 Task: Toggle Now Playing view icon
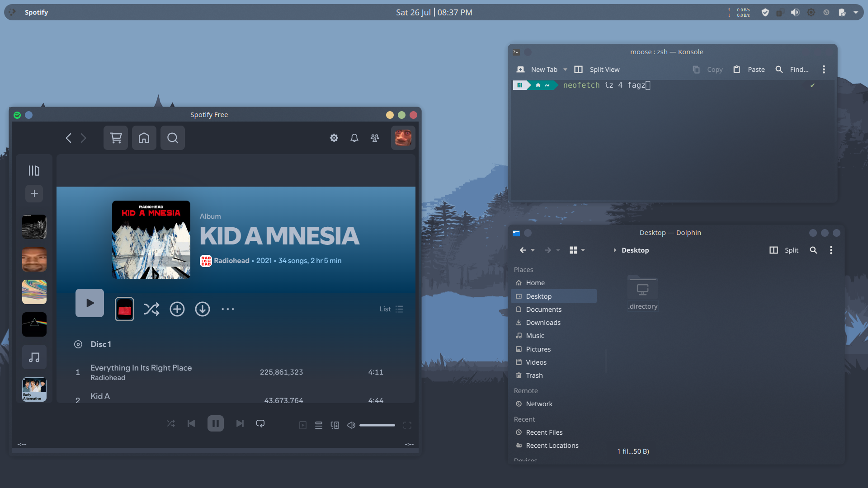(x=303, y=425)
